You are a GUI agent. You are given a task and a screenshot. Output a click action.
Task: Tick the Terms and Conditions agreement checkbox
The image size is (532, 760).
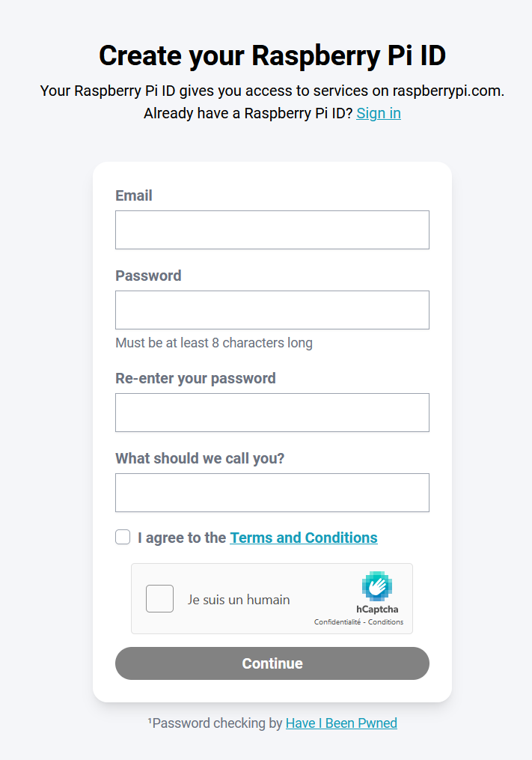click(123, 537)
